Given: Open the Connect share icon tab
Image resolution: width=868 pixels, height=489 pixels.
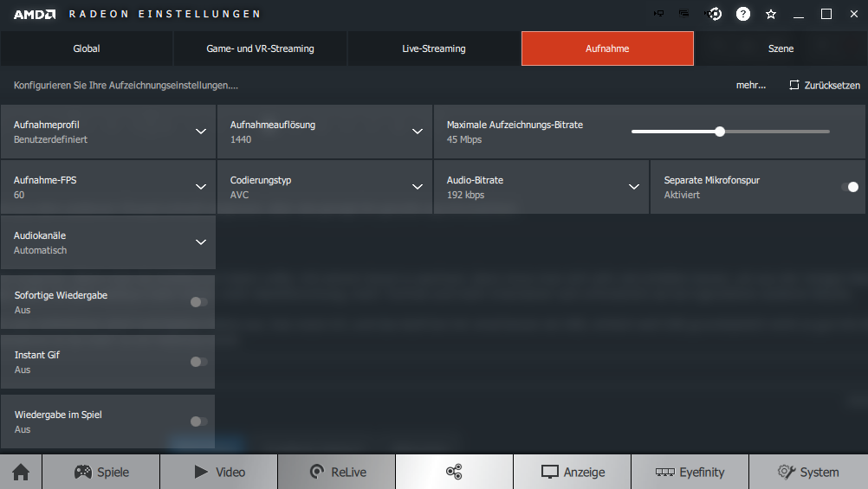Looking at the screenshot, I should coord(454,472).
